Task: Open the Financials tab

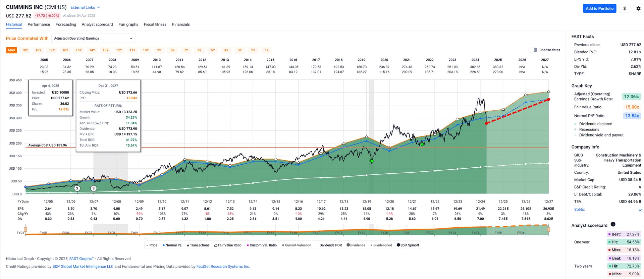Action: point(181,24)
